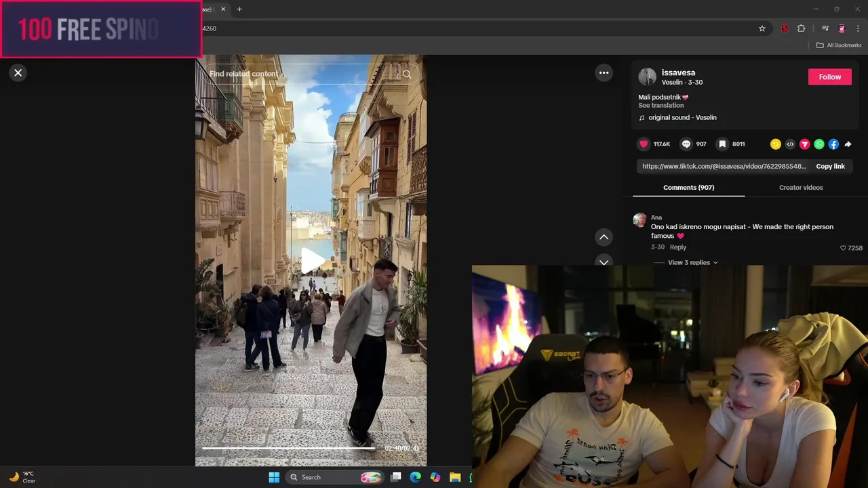This screenshot has height=488, width=868.
Task: Close the current browser tab
Action: pyautogui.click(x=223, y=9)
